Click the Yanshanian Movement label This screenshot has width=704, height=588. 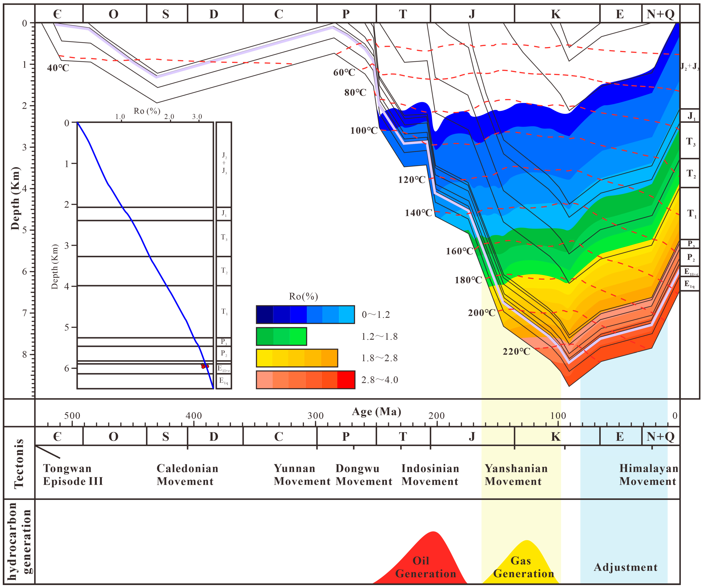[516, 475]
